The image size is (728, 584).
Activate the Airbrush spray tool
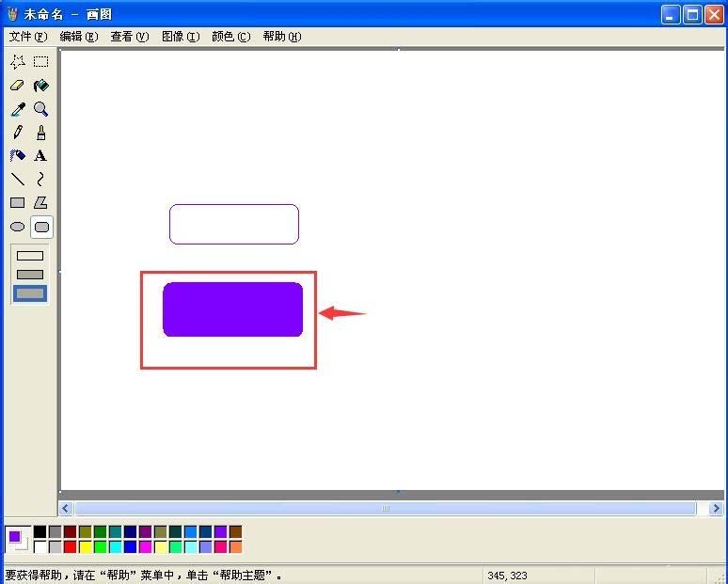[18, 155]
